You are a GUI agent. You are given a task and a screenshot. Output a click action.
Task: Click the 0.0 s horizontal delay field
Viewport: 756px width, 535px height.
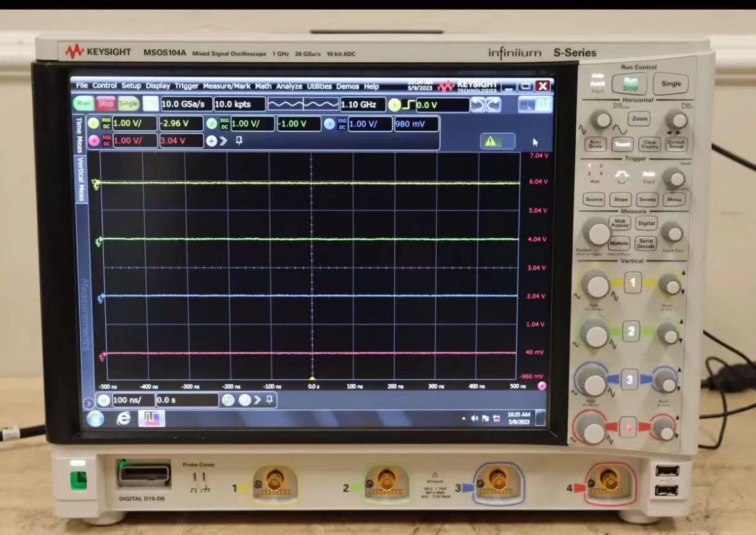[187, 400]
